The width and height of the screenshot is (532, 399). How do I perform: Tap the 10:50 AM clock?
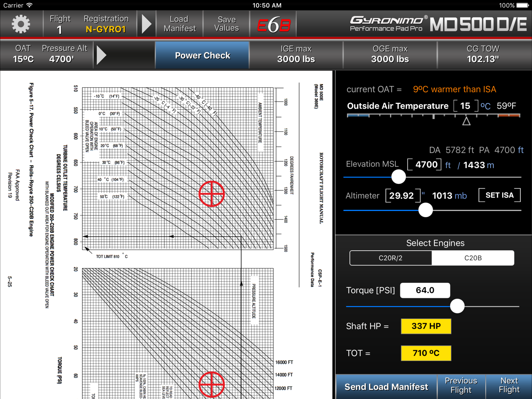point(267,5)
